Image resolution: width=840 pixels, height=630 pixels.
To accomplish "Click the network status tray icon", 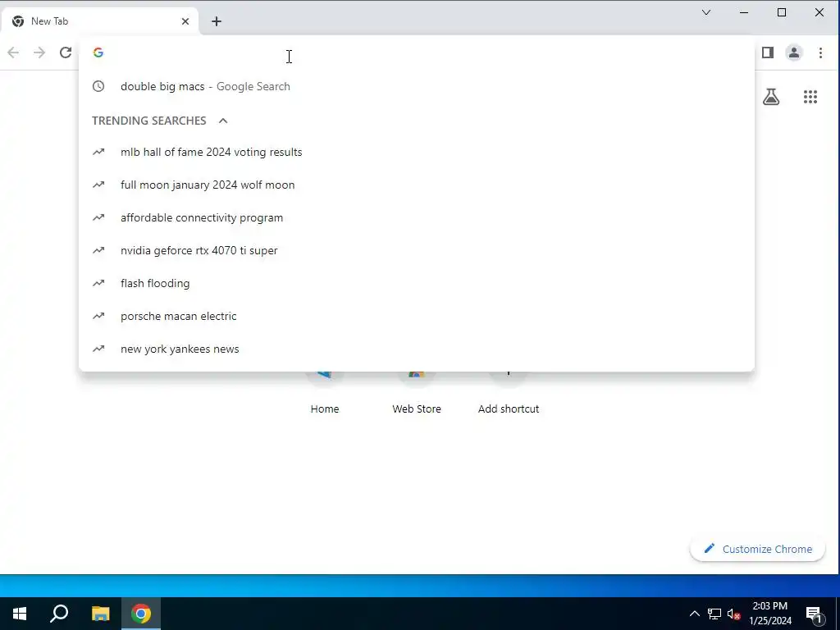I will [714, 614].
